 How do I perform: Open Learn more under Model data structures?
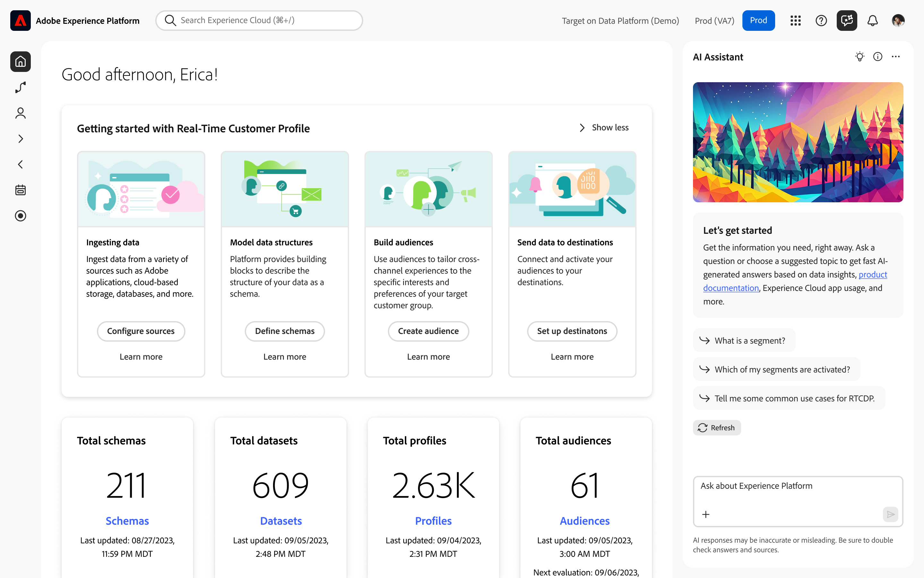point(285,357)
